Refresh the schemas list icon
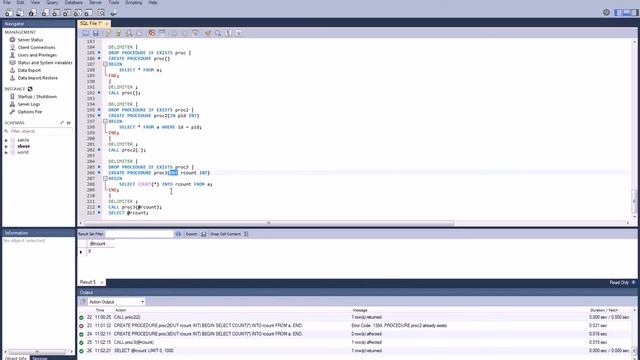 click(69, 122)
